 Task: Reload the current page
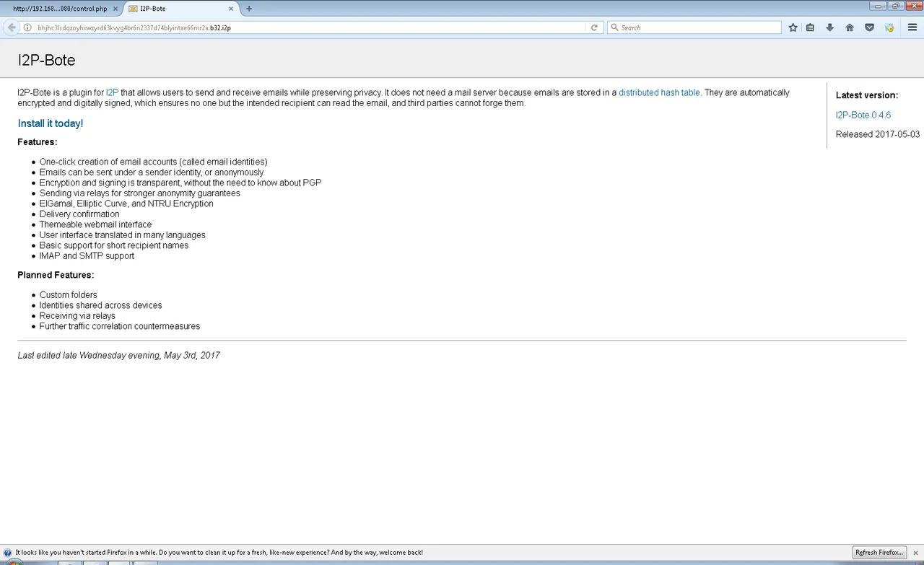(594, 27)
